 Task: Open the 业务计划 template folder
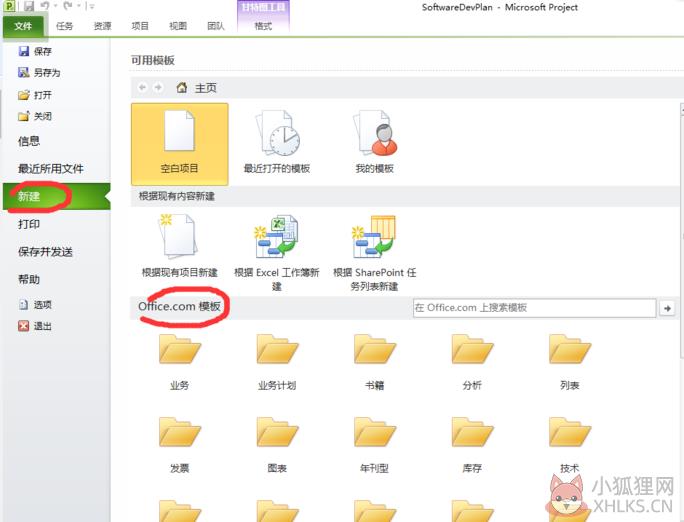(x=277, y=362)
